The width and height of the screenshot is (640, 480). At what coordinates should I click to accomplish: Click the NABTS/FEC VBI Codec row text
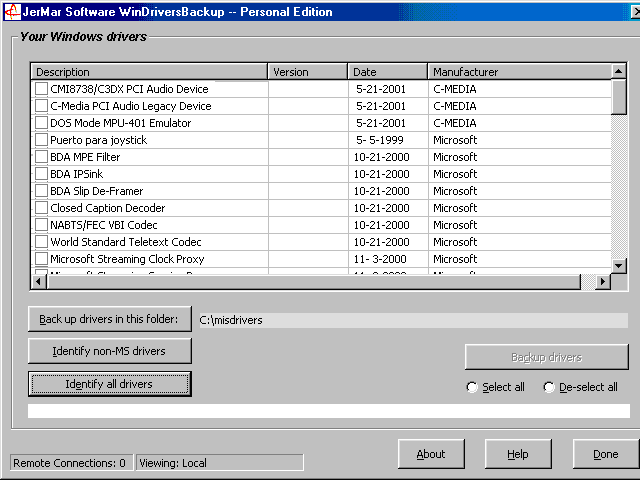104,225
